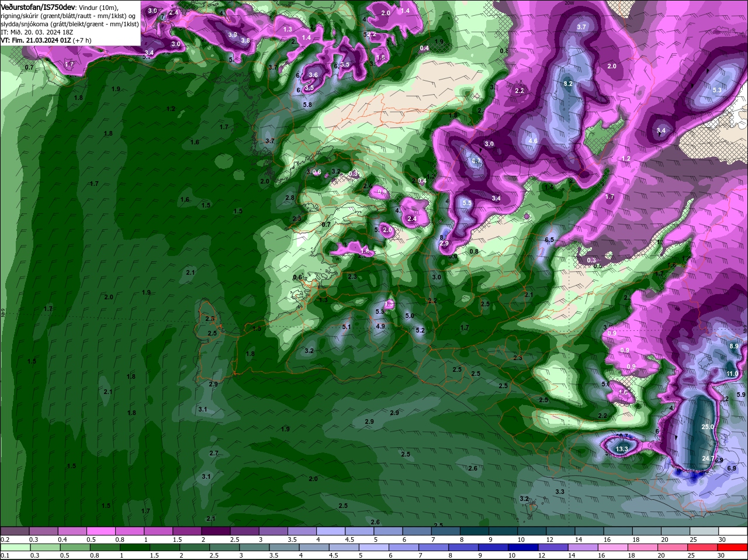Click the 0.2 label in the upper legend
748x560 pixels.
5,540
